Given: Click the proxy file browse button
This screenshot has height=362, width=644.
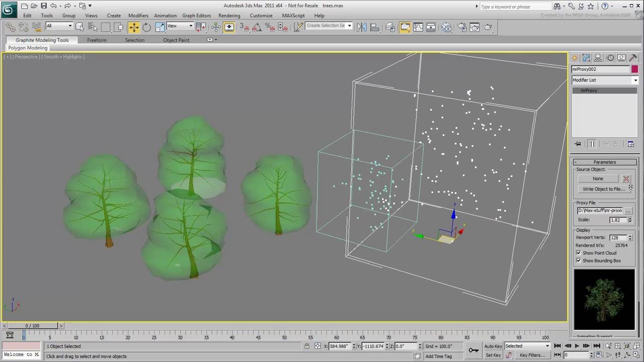Looking at the screenshot, I should pyautogui.click(x=628, y=211).
